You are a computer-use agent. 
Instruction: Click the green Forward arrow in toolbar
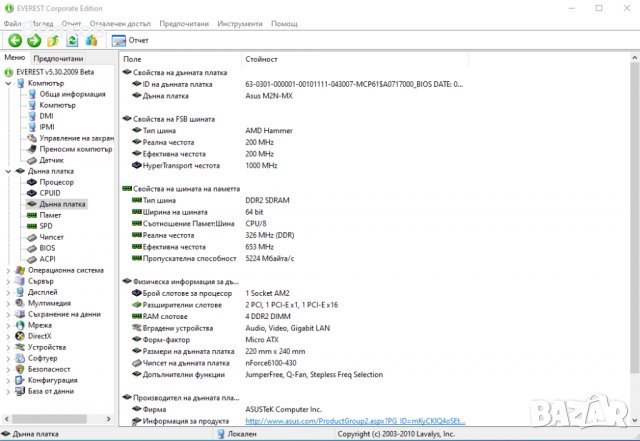pos(34,40)
